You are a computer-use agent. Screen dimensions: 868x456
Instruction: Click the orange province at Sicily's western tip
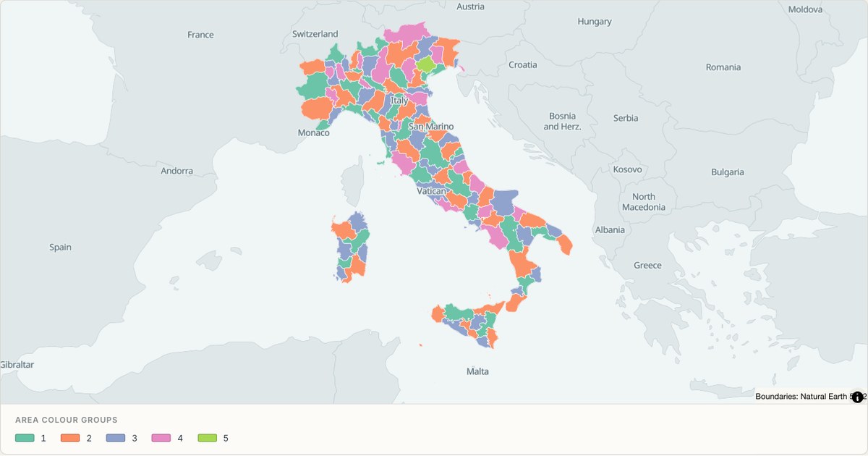[x=437, y=313]
